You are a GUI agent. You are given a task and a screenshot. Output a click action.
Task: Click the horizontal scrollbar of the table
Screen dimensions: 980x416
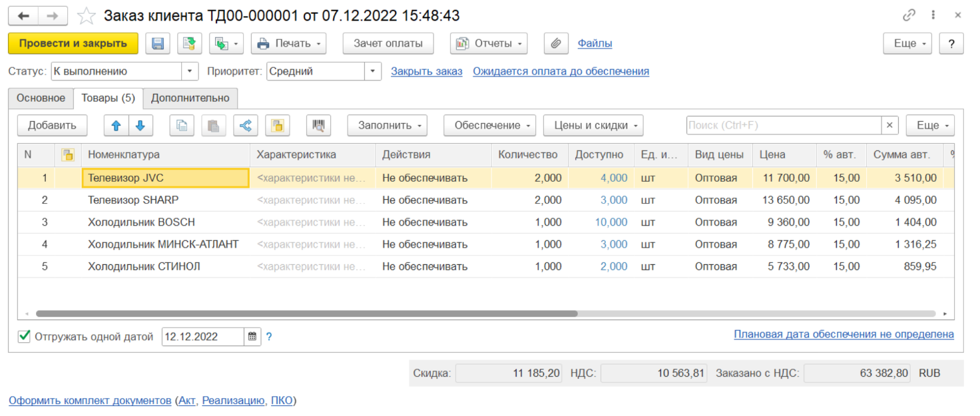click(306, 313)
